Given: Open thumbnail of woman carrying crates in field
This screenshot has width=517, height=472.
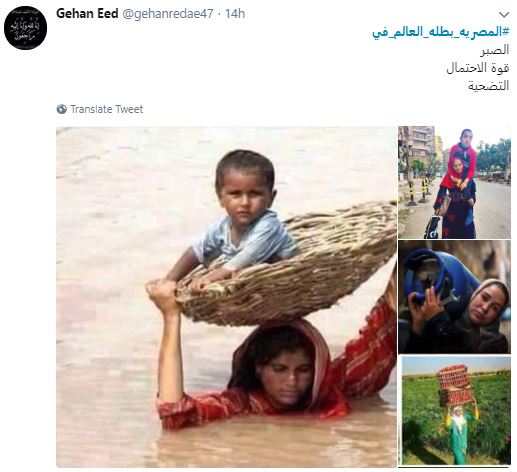Looking at the screenshot, I should click(456, 410).
